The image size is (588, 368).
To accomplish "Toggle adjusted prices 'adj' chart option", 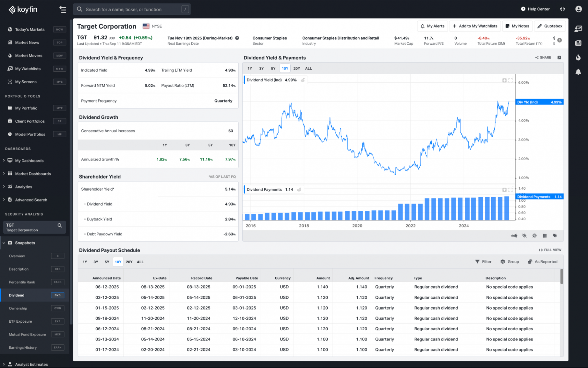I will (x=514, y=236).
